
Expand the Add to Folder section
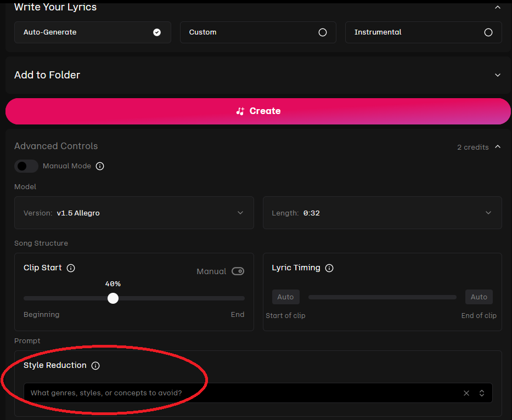497,75
